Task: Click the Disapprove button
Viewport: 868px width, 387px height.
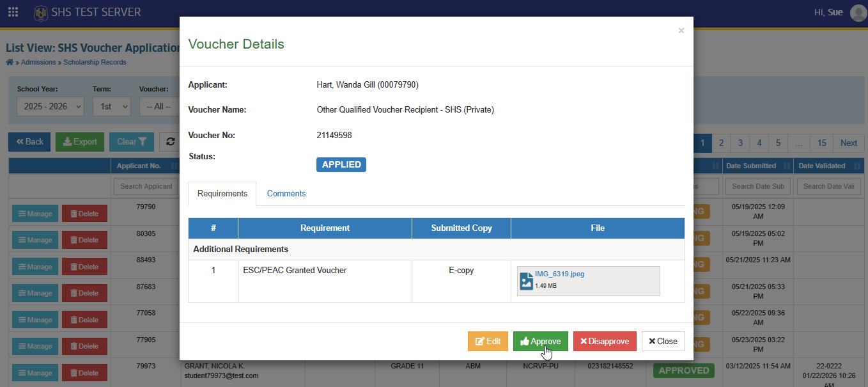Action: [605, 342]
